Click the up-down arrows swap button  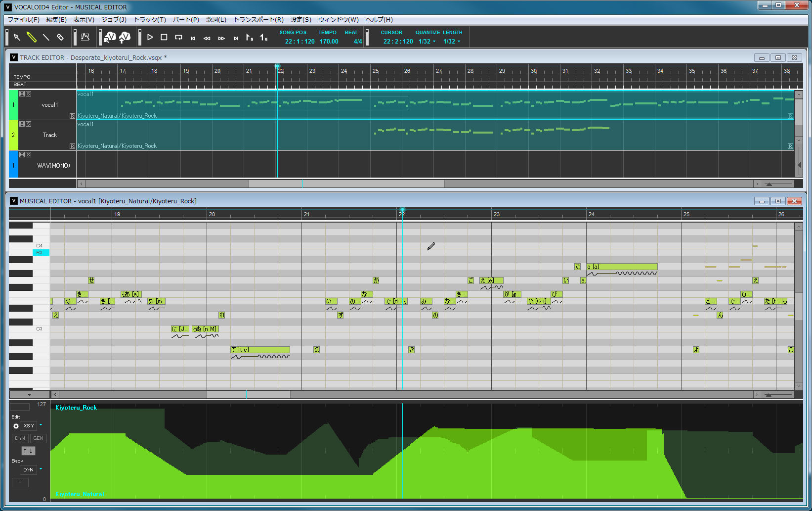[28, 451]
